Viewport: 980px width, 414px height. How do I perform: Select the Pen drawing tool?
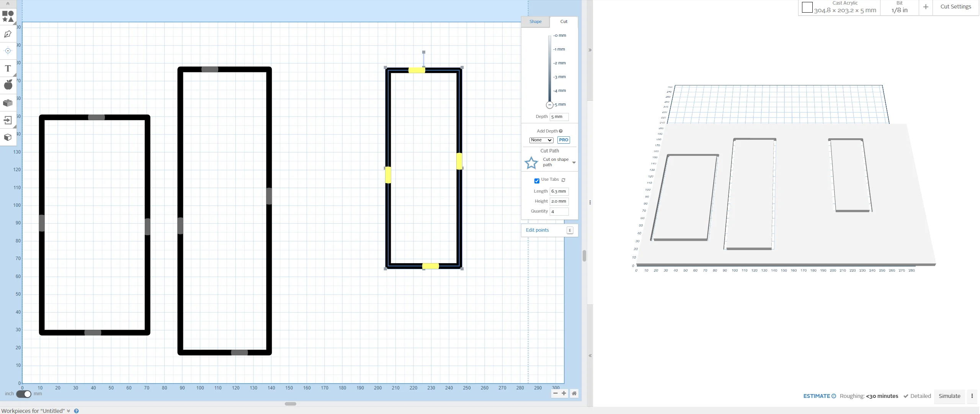pos(8,34)
